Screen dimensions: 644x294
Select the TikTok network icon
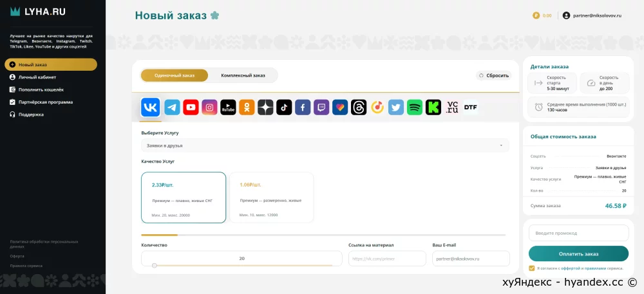pyautogui.click(x=284, y=107)
